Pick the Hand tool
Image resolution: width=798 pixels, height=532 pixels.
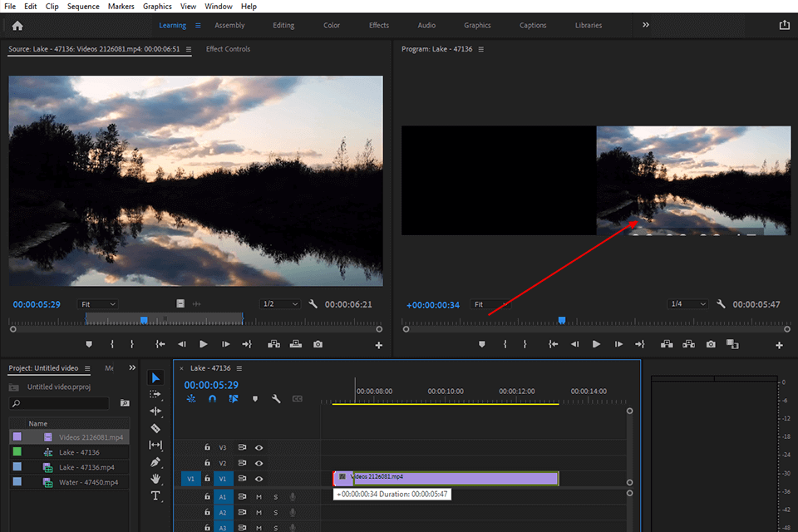(155, 479)
